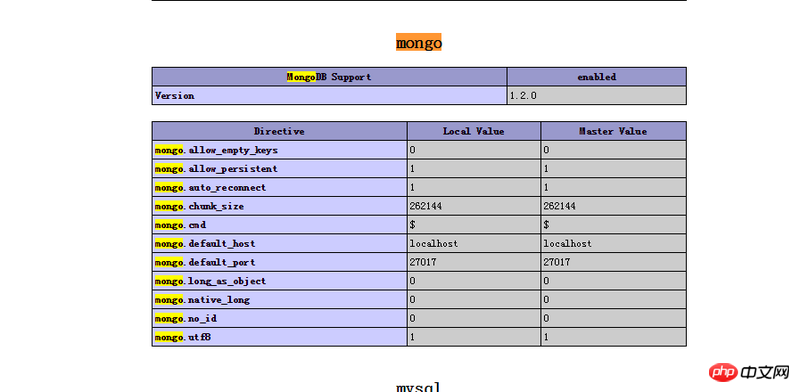Select the "mongo.allow_empty_keys" directive name
Screen dimensions: 800x392
[x=216, y=150]
